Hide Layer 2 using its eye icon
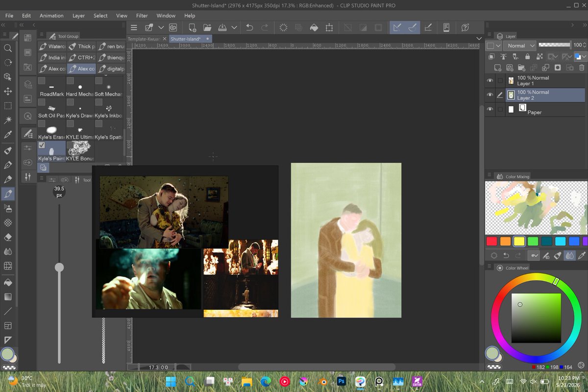Screen dimensions: 588x392 pos(490,95)
